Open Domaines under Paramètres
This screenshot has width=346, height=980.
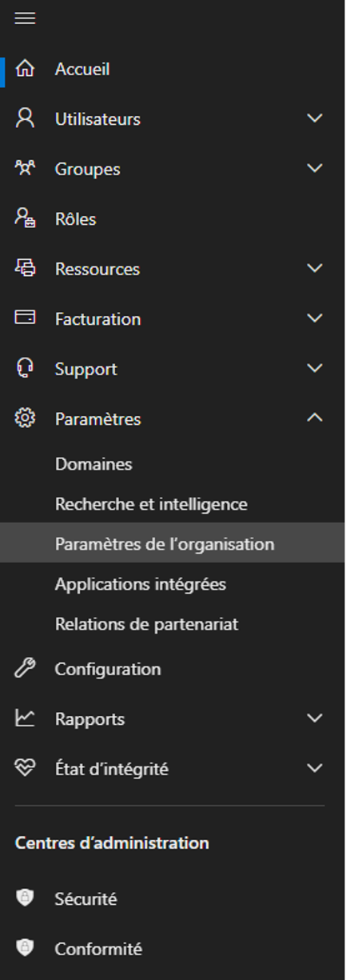click(x=93, y=464)
